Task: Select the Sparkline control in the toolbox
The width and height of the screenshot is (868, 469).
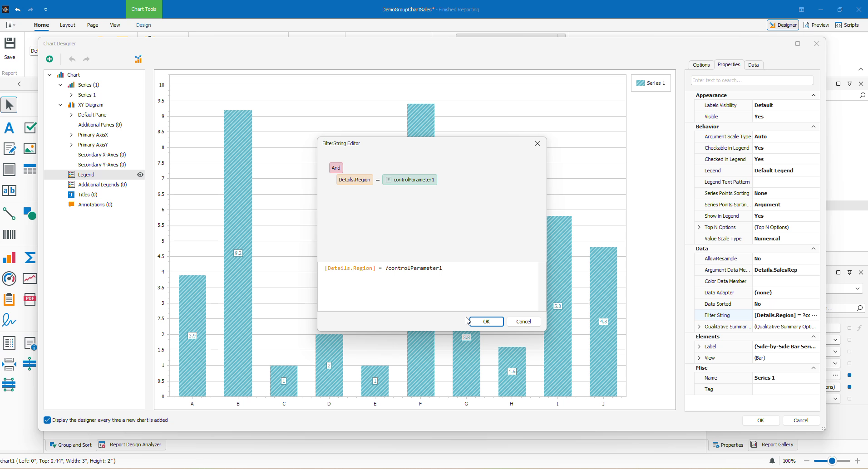Action: click(x=30, y=278)
